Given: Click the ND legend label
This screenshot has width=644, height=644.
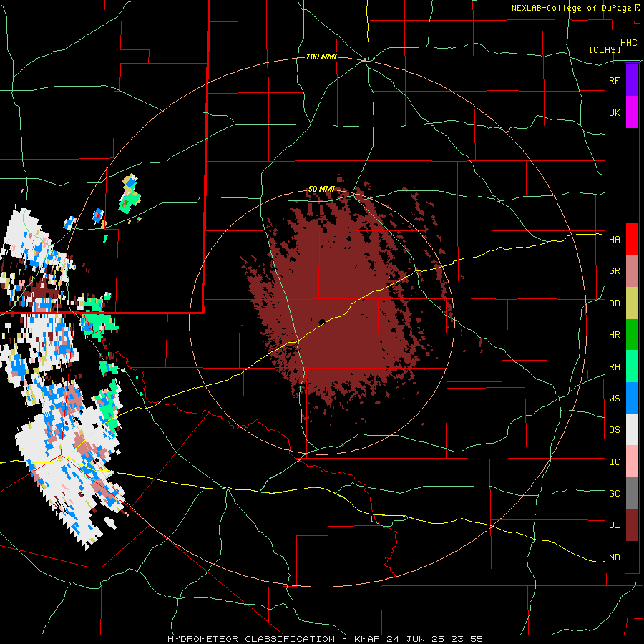Looking at the screenshot, I should [614, 557].
